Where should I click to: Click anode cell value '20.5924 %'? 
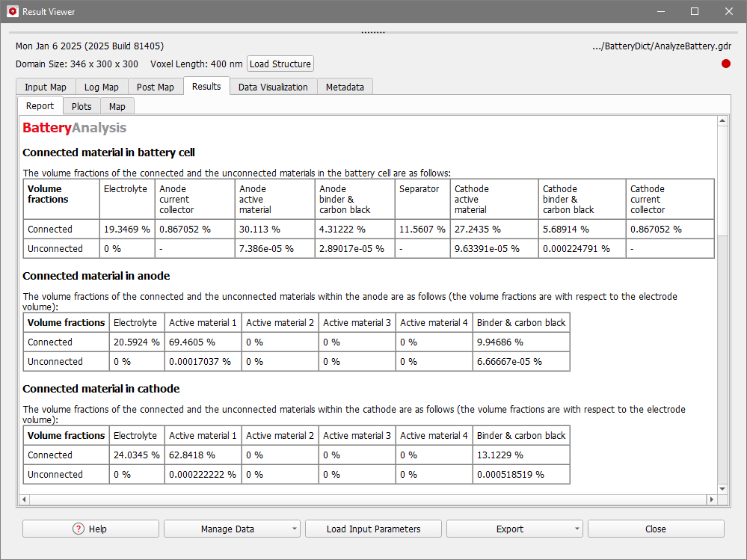click(x=137, y=342)
